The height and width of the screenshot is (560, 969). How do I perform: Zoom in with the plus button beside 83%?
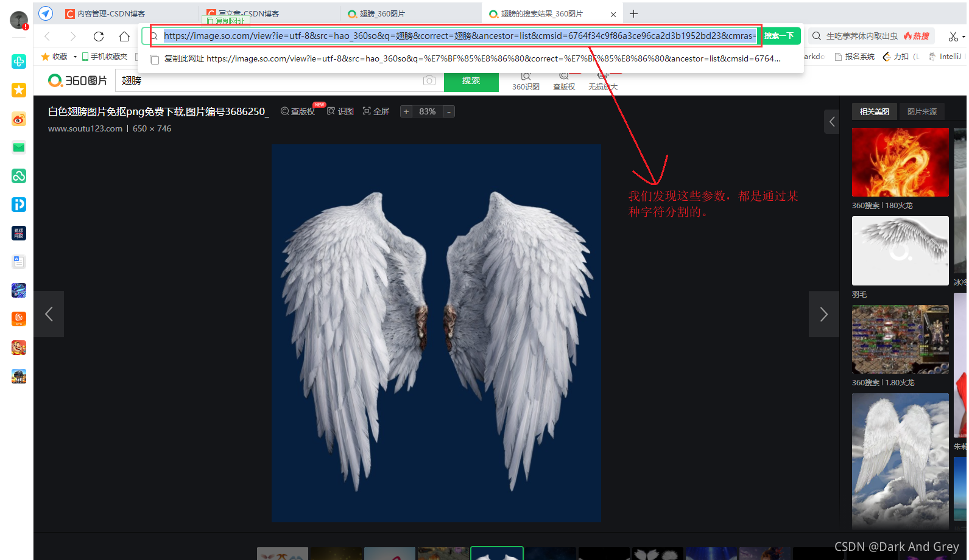click(x=406, y=111)
